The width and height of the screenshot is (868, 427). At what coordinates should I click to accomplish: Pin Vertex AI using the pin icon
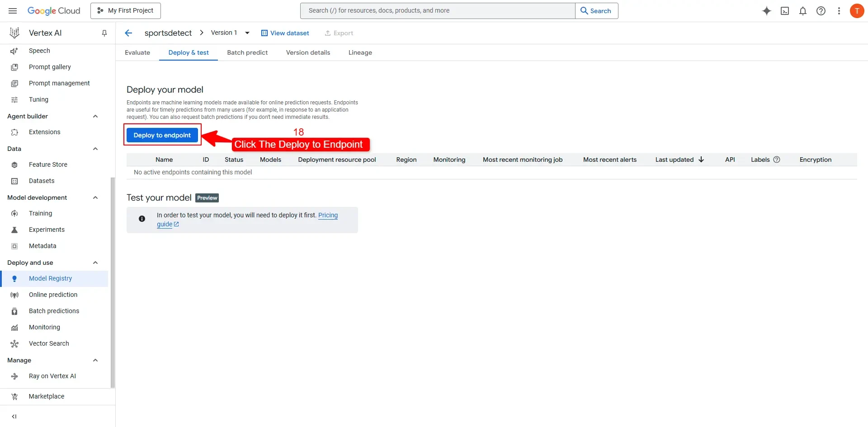[x=104, y=33]
